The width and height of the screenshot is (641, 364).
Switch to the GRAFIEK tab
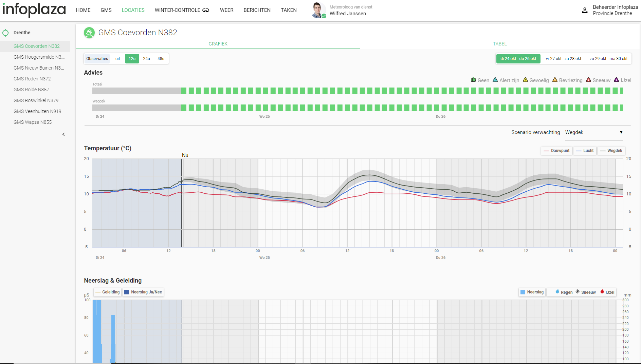tap(218, 44)
